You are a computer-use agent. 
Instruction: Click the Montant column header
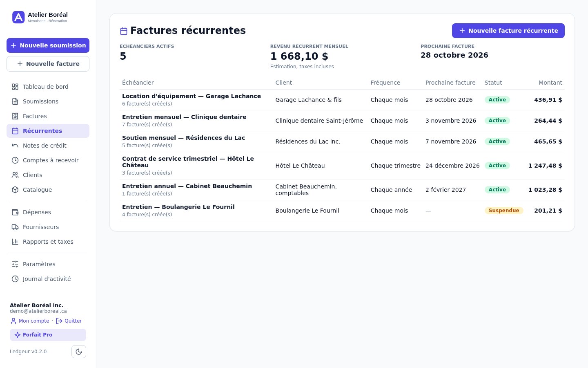tap(550, 83)
